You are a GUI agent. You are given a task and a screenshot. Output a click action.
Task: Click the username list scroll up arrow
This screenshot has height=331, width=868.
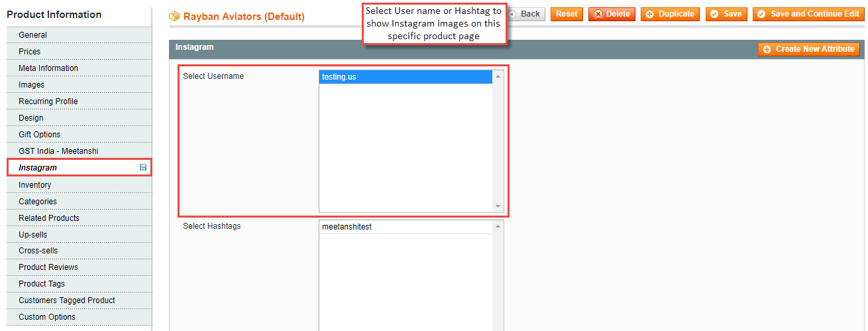(x=498, y=76)
